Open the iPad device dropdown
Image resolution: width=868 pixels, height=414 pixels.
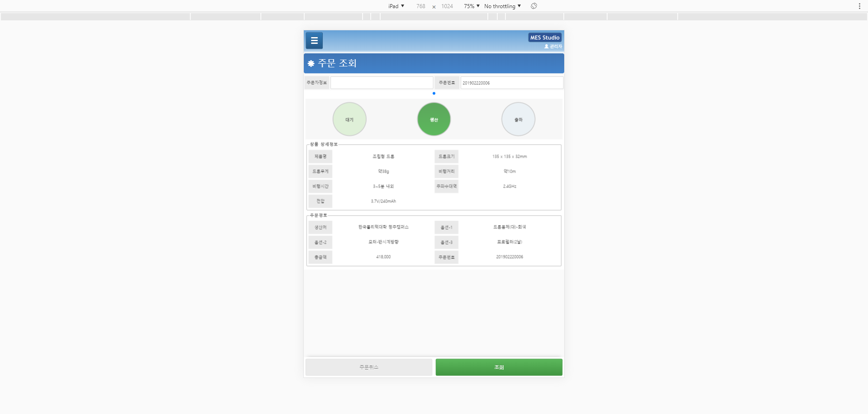396,6
